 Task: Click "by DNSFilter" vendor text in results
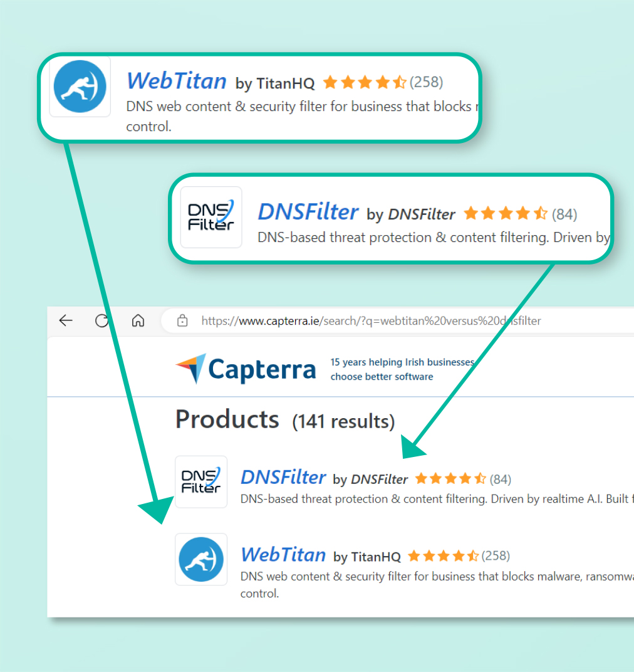370,479
